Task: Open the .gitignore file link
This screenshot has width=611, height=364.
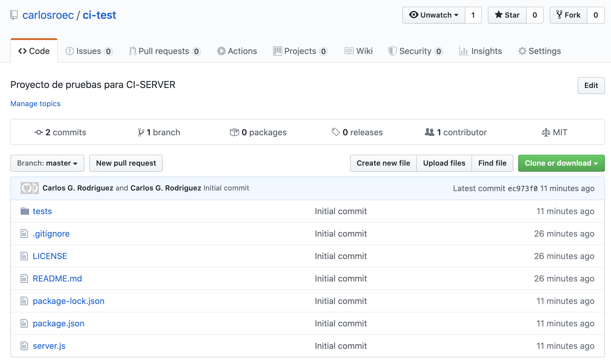Action: click(x=51, y=234)
